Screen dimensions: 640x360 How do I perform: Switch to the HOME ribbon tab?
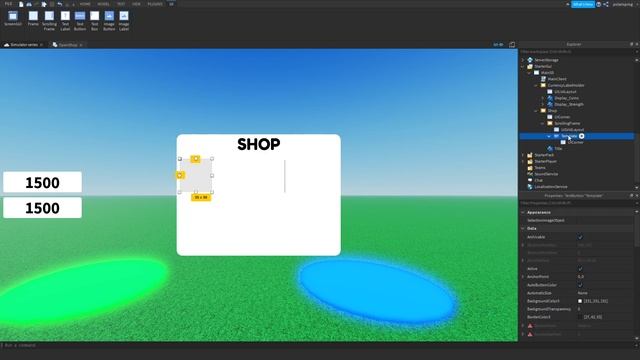pos(85,4)
